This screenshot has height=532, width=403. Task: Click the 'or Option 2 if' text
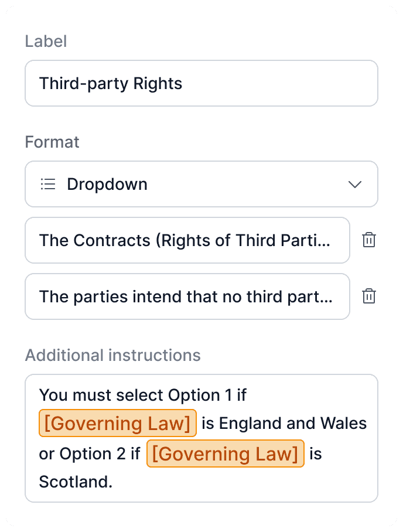89,453
